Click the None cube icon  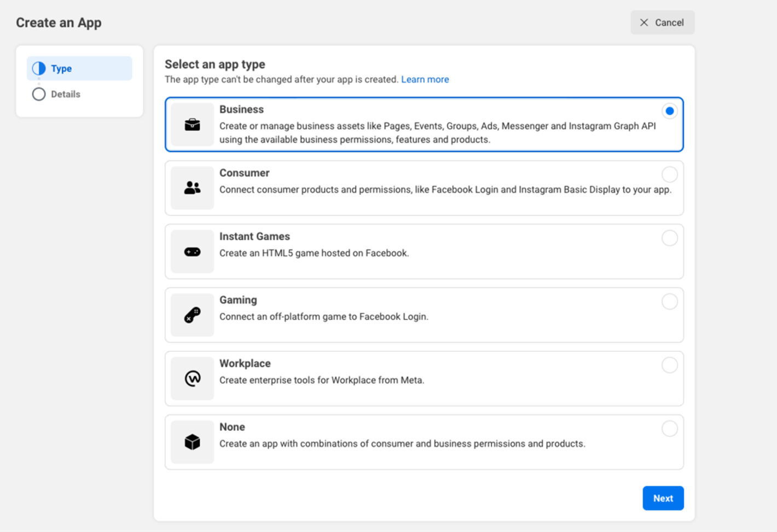click(192, 442)
